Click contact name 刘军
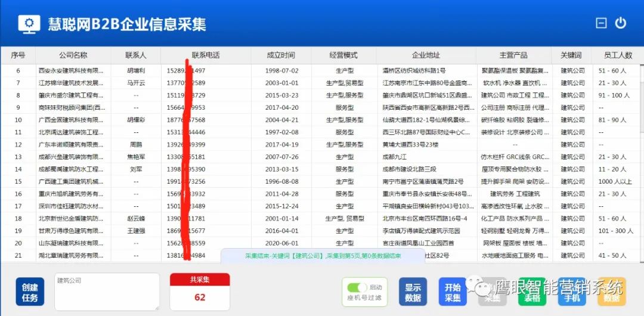 pos(136,169)
